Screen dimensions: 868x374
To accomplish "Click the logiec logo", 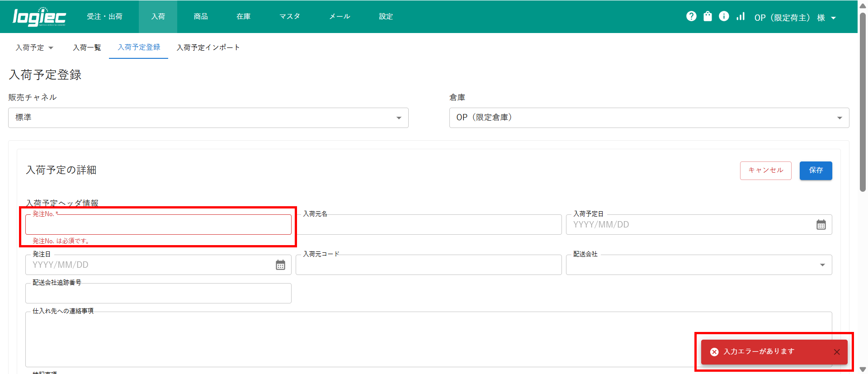I will pyautogui.click(x=39, y=17).
